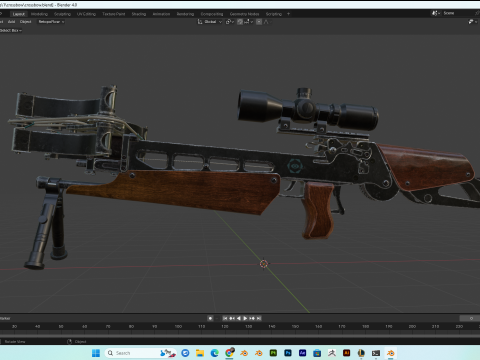The height and width of the screenshot is (360, 480).
Task: Open the Add menu in viewport header
Action: click(x=11, y=22)
